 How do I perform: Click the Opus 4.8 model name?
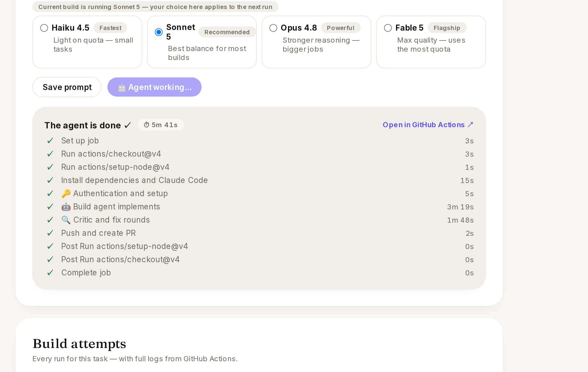[299, 28]
